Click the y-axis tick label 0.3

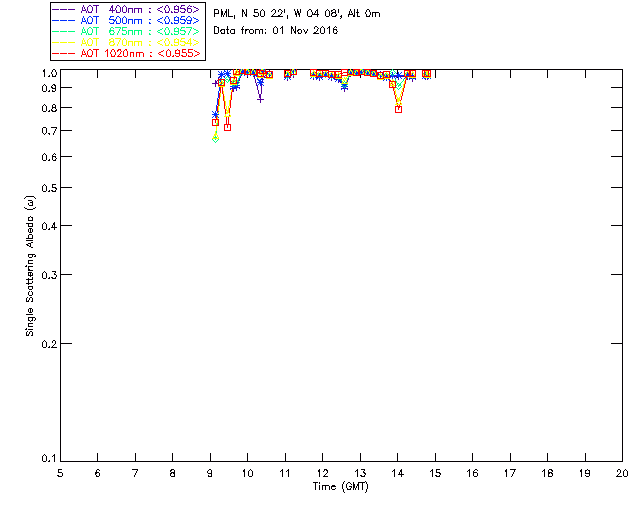(49, 275)
